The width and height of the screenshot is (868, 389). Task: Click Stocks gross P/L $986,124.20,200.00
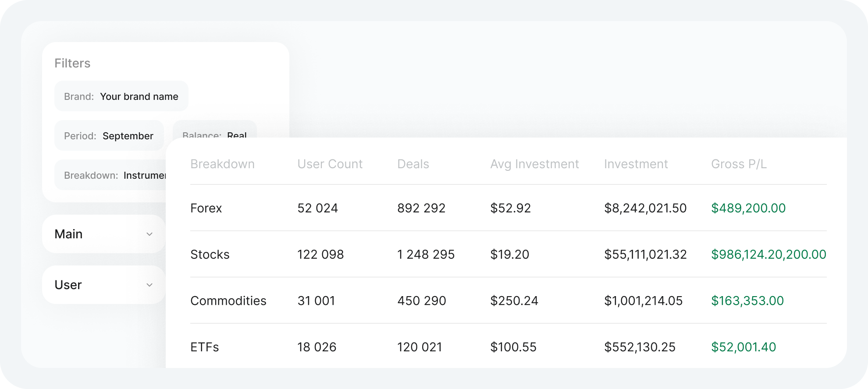point(768,255)
